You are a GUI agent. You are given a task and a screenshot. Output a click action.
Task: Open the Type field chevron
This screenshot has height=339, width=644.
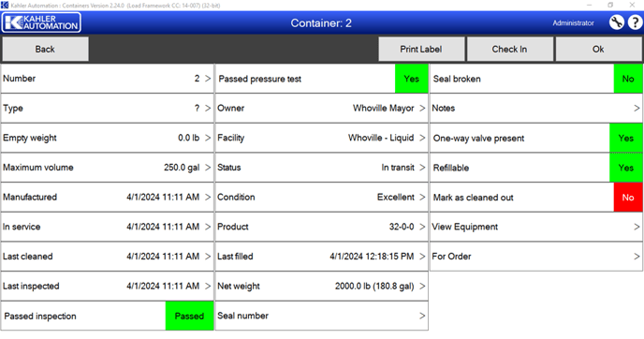pyautogui.click(x=208, y=108)
